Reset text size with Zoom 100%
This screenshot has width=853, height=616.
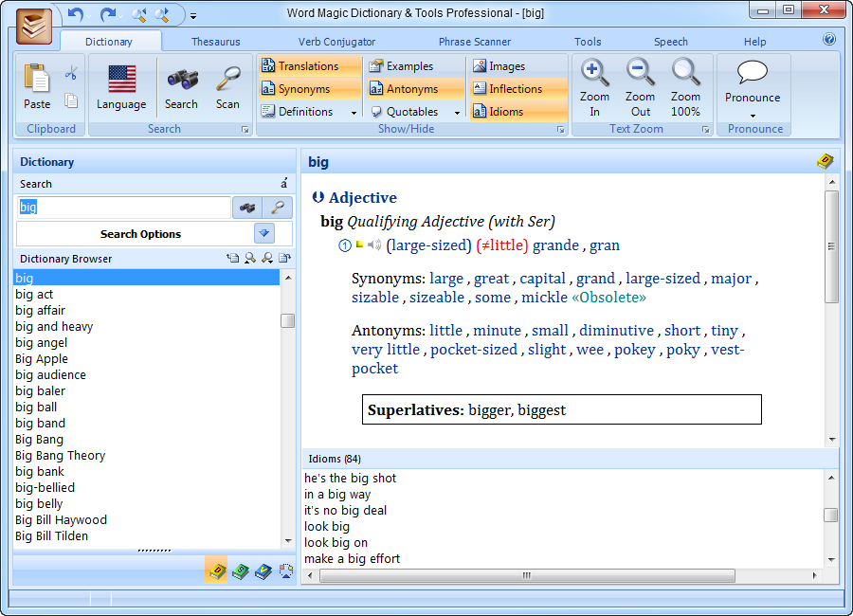[685, 86]
